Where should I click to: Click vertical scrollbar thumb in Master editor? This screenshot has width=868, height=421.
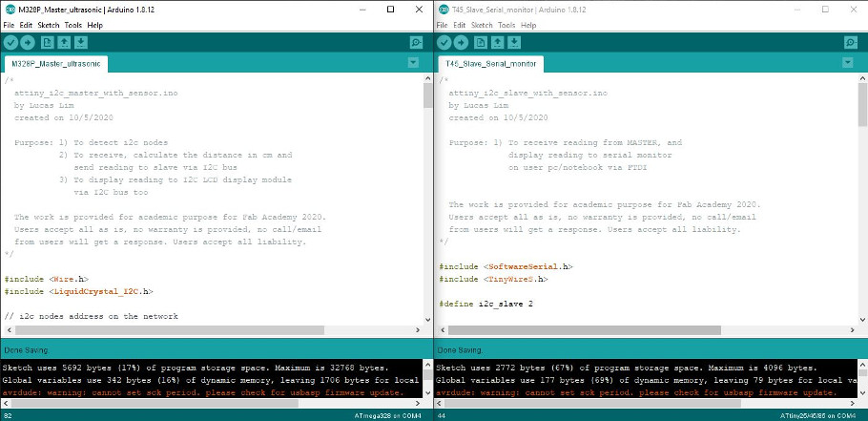(427, 95)
